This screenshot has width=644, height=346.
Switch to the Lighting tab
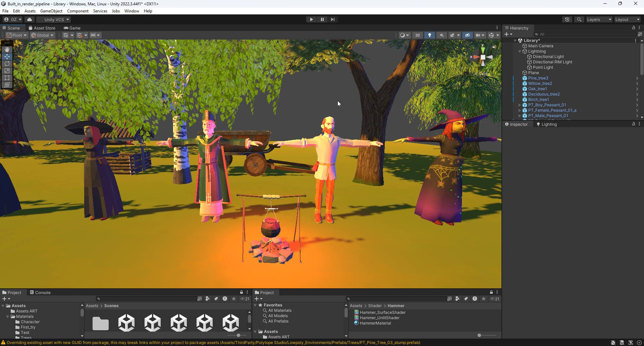546,124
